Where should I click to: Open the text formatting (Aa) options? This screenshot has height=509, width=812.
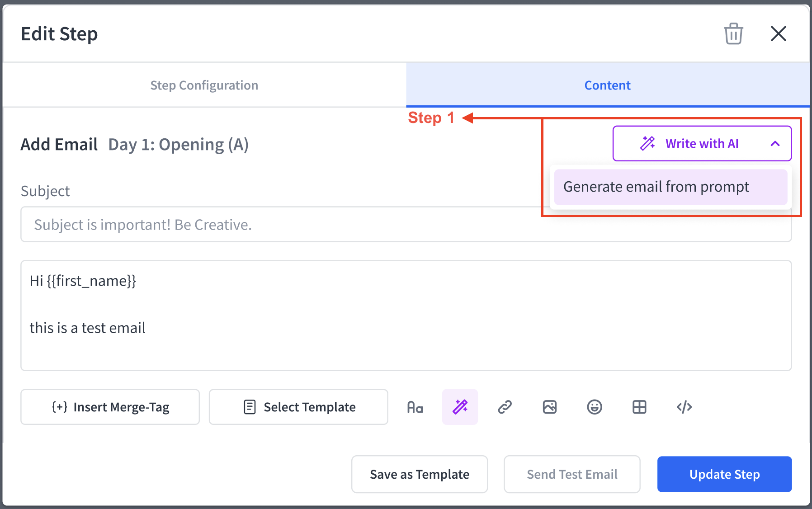tap(415, 407)
